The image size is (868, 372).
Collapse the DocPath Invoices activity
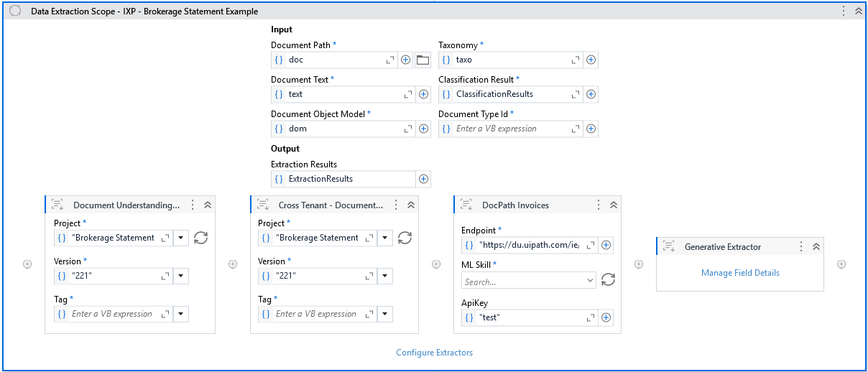pos(614,205)
